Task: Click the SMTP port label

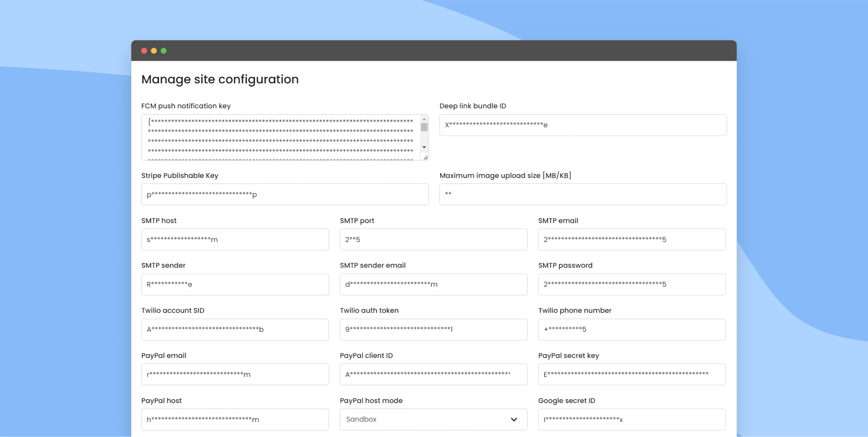Action: (357, 221)
